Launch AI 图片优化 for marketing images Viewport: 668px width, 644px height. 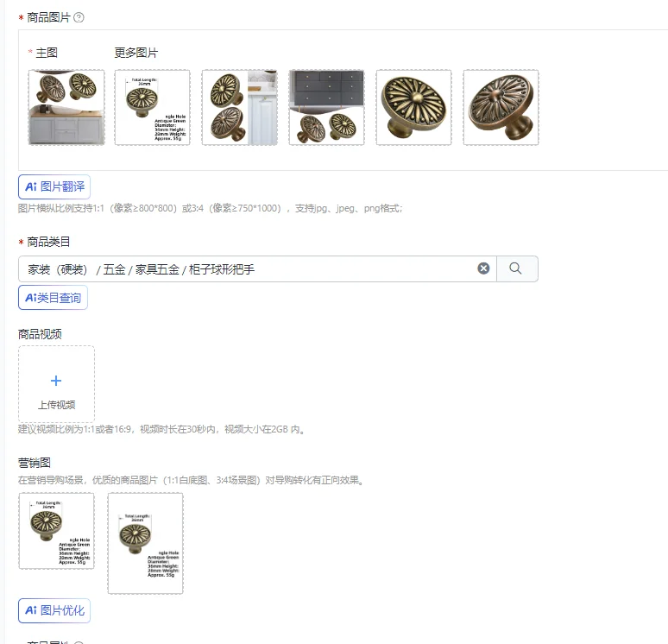coord(54,610)
